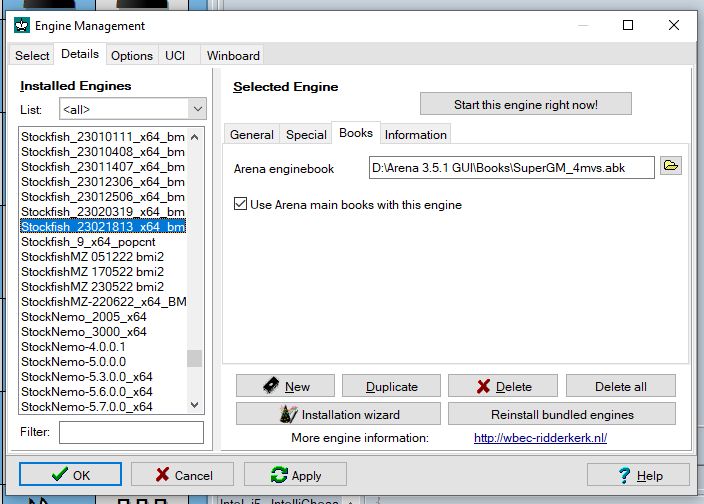
Task: Click the Apply button
Action: click(x=295, y=475)
